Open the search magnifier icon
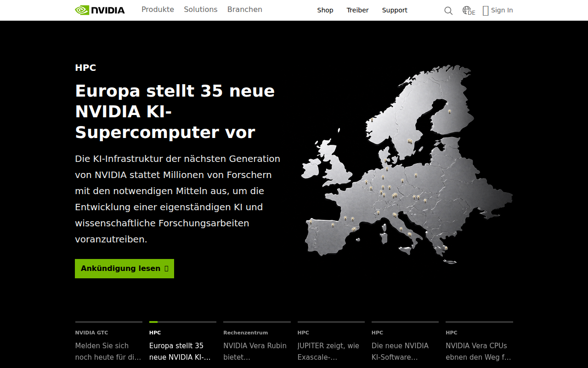Screen dimensions: 588x368 click(x=448, y=11)
